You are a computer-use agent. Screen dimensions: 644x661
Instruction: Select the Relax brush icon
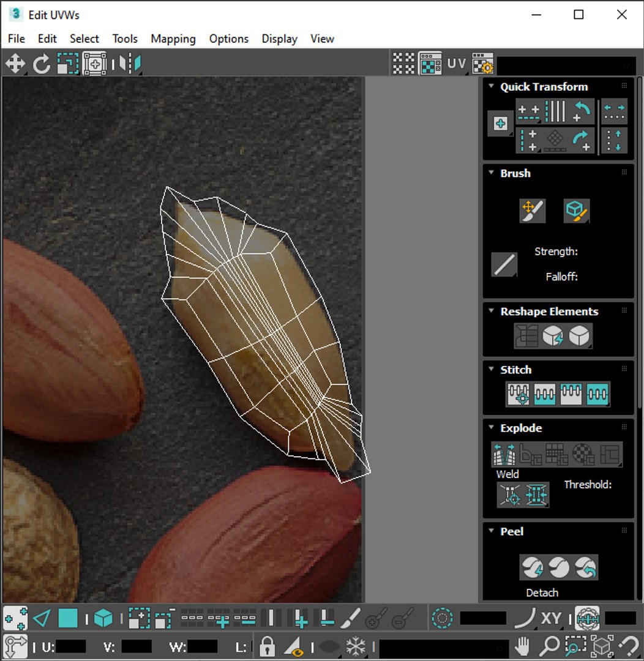pos(576,211)
